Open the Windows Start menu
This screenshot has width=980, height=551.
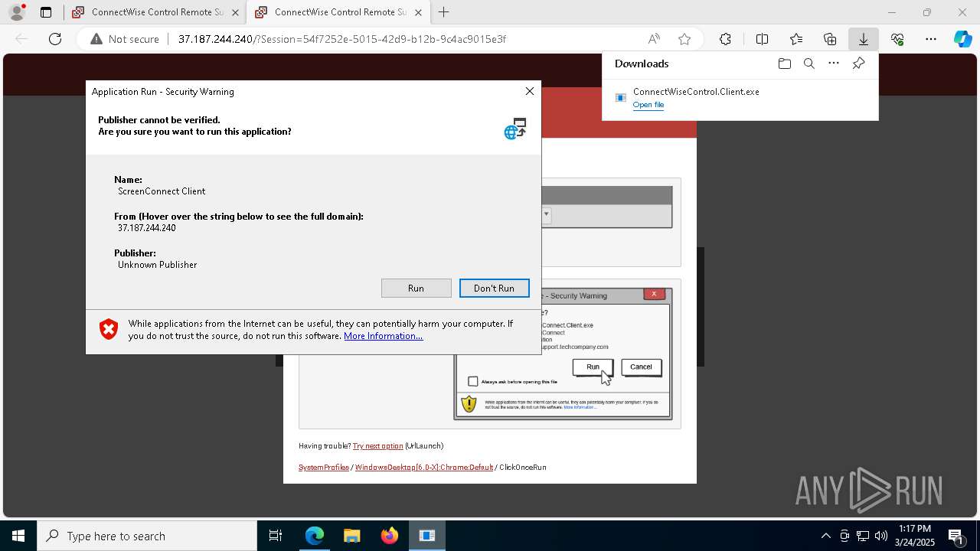point(18,536)
